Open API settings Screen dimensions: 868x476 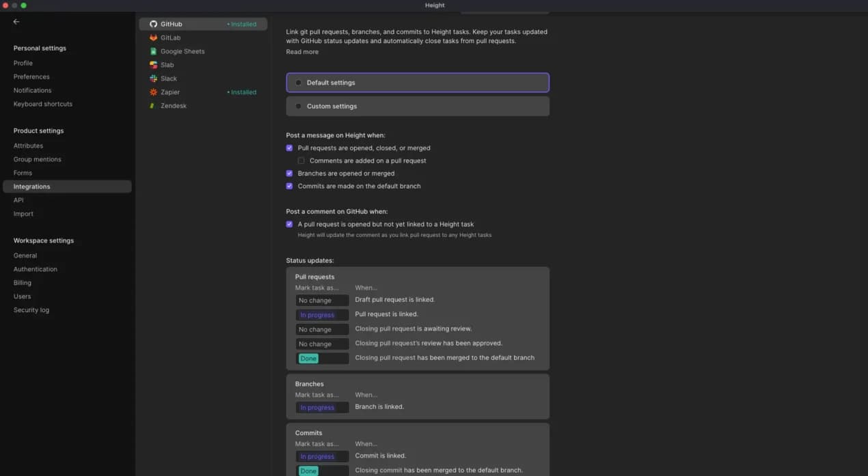(18, 200)
